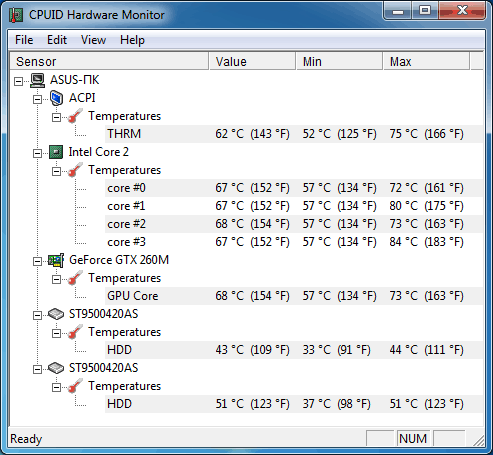Select the core #0 row
Screen dimensions: 493x455
[x=294, y=188]
